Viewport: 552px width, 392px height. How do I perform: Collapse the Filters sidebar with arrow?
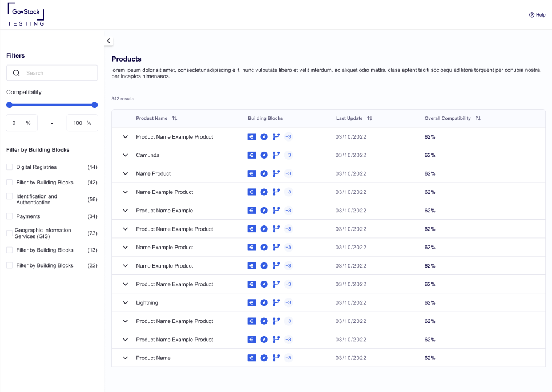pyautogui.click(x=108, y=41)
